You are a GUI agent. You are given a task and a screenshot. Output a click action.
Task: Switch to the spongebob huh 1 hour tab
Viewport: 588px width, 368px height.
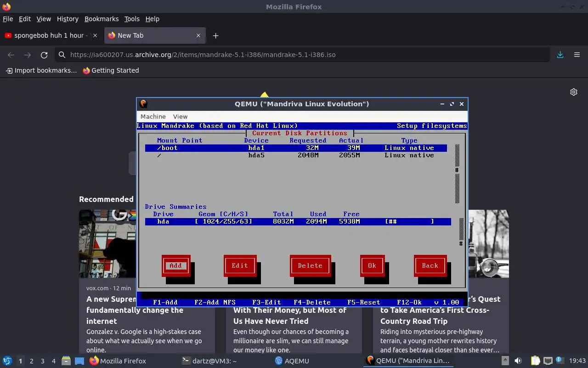coord(51,35)
